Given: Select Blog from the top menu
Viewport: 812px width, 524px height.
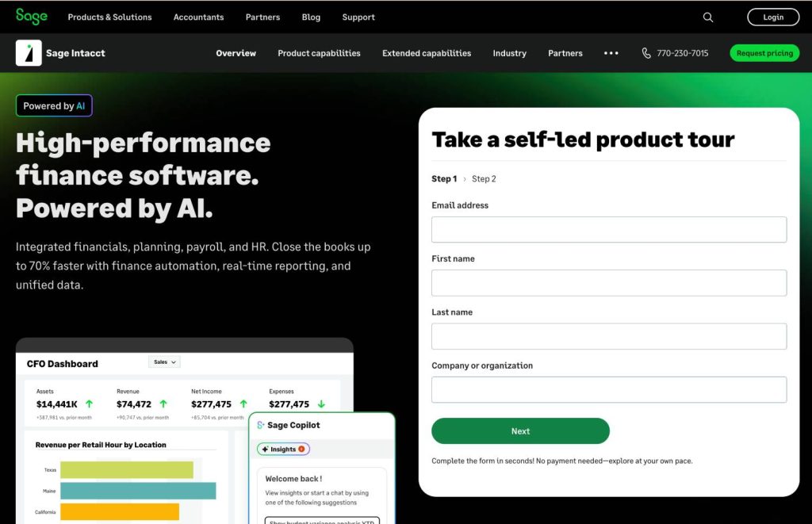Looking at the screenshot, I should click(x=311, y=17).
